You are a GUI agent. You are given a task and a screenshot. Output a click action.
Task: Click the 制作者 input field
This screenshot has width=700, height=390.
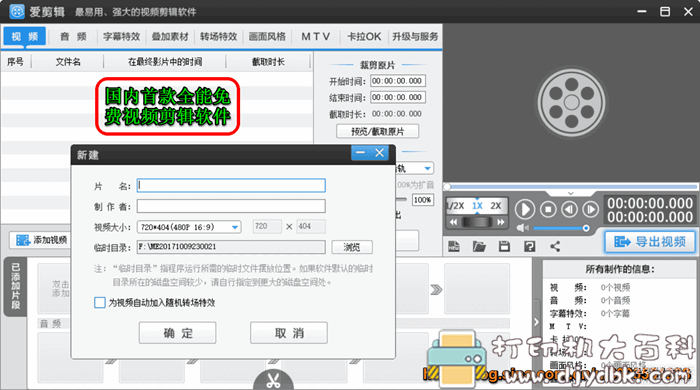231,206
